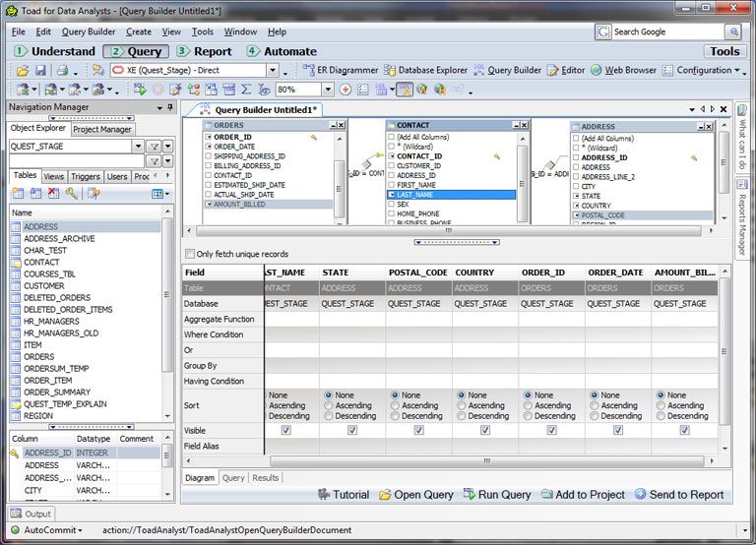Check CITY column in ADDRESS table

[576, 187]
